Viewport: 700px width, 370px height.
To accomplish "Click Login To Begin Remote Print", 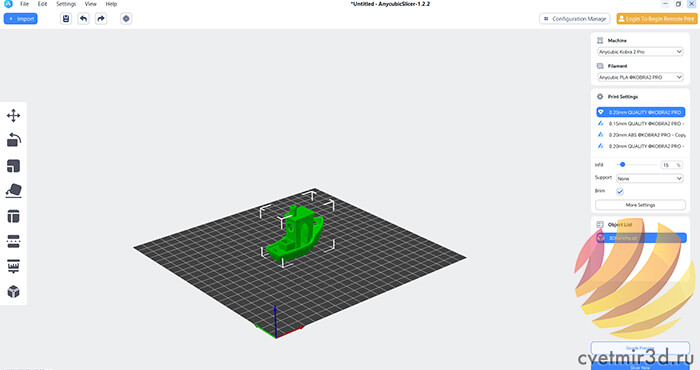I will [657, 19].
